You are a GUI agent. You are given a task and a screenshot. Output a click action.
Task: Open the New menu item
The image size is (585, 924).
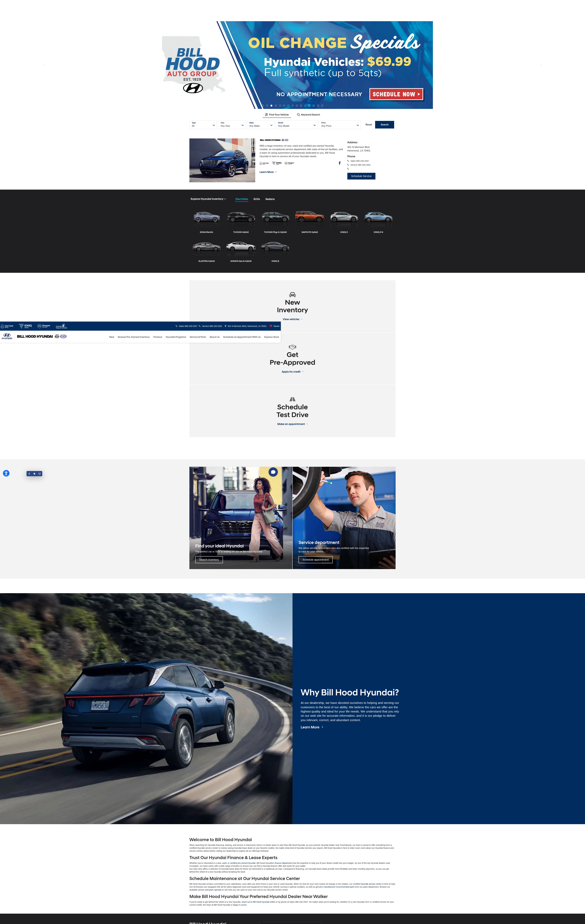coord(112,337)
